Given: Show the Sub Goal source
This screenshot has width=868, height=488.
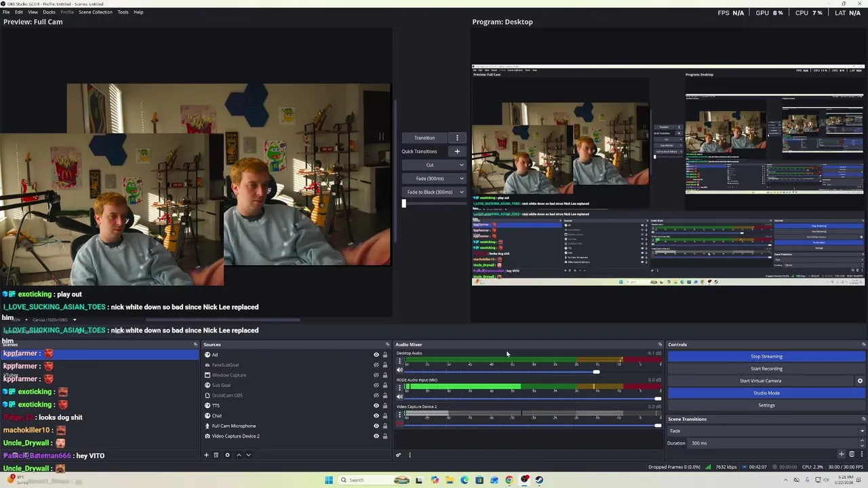Looking at the screenshot, I should (376, 385).
